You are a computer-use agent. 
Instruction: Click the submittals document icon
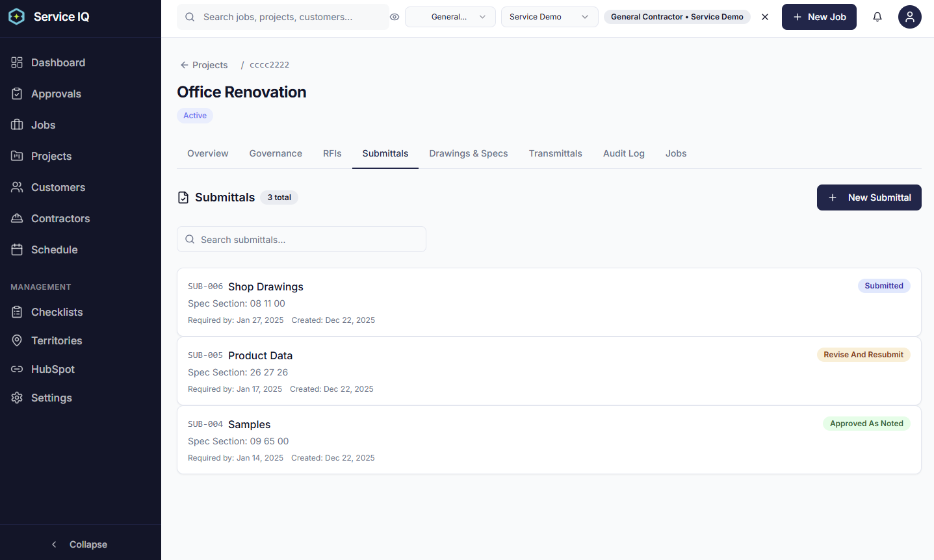click(x=183, y=197)
